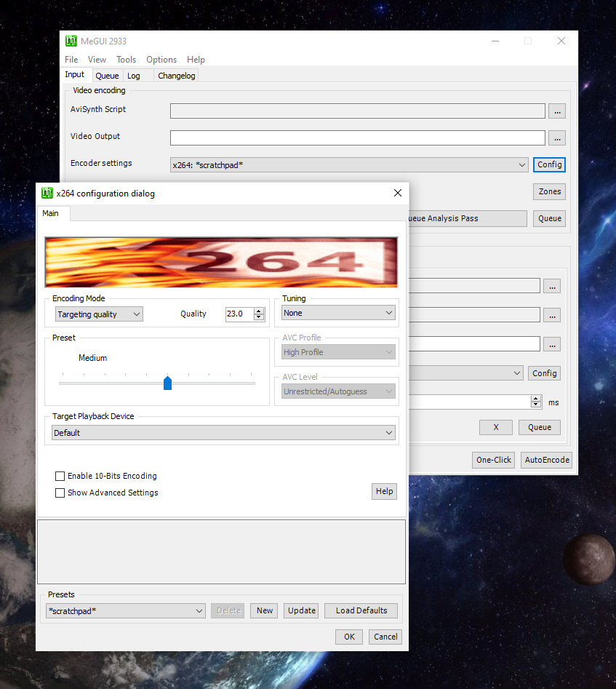Click the "AviSynth Script" label
Viewport: 616px width, 689px height.
click(x=98, y=109)
